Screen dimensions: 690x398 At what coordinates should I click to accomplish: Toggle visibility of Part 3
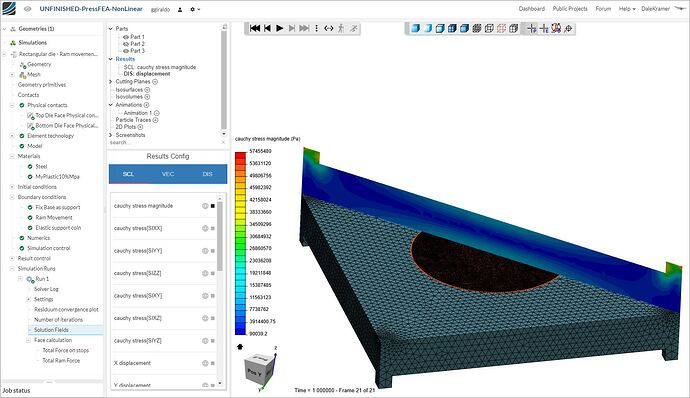pyautogui.click(x=126, y=51)
